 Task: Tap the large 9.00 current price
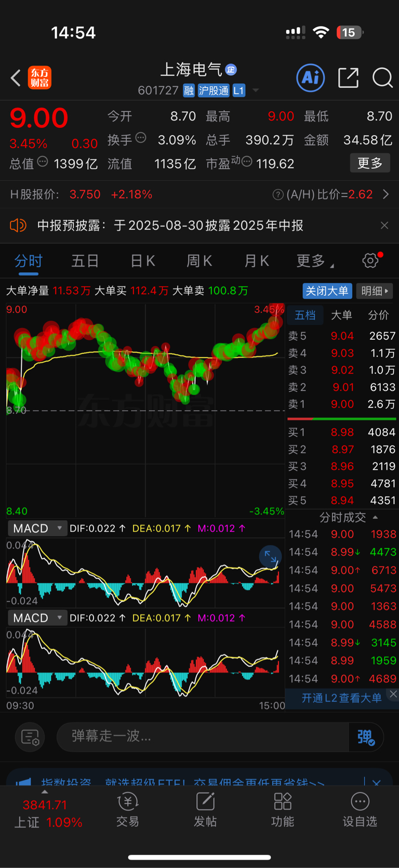click(39, 118)
